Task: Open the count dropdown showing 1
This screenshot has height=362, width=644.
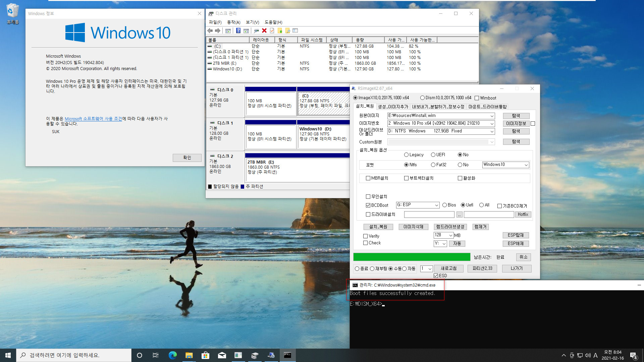Action: click(430, 268)
